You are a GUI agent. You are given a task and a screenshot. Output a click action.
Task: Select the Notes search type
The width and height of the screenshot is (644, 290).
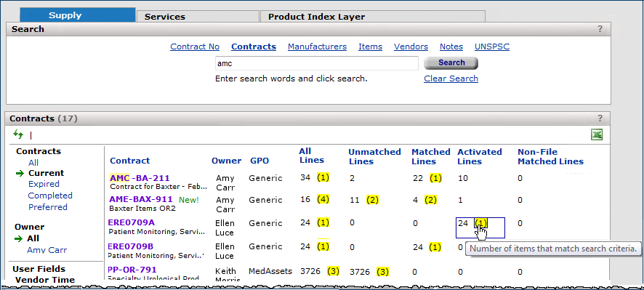pos(451,47)
